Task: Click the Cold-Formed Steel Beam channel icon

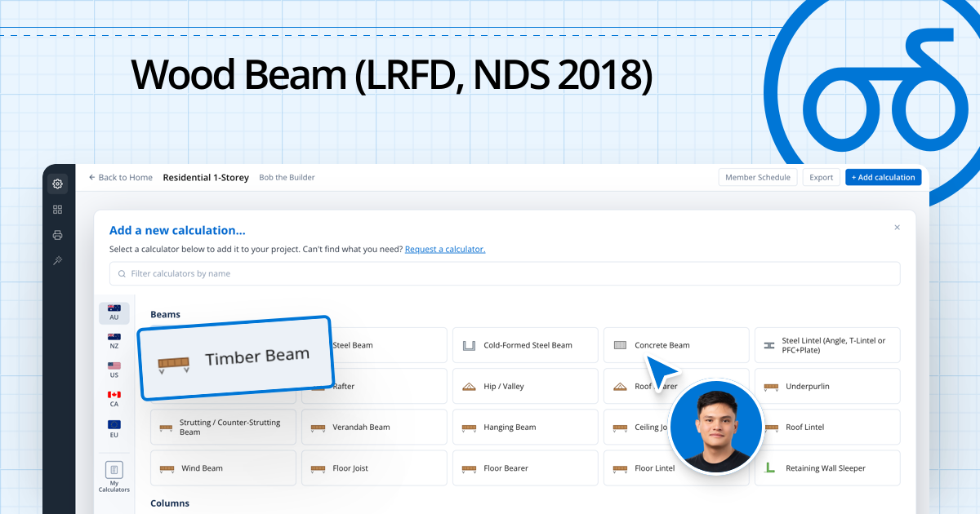Action: coord(470,345)
